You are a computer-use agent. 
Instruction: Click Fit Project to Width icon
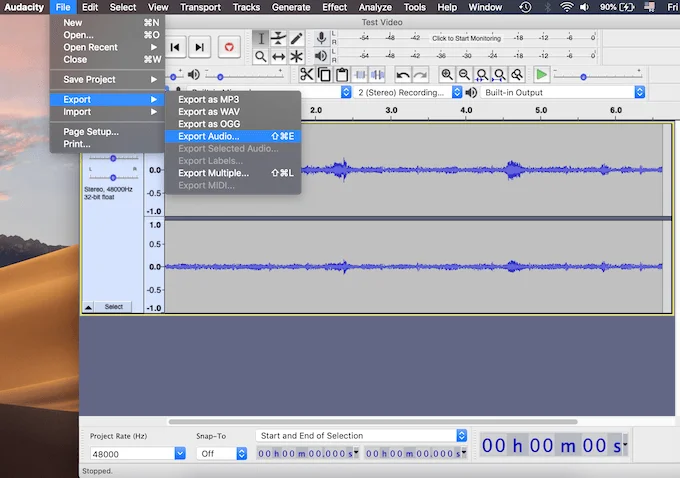[500, 75]
